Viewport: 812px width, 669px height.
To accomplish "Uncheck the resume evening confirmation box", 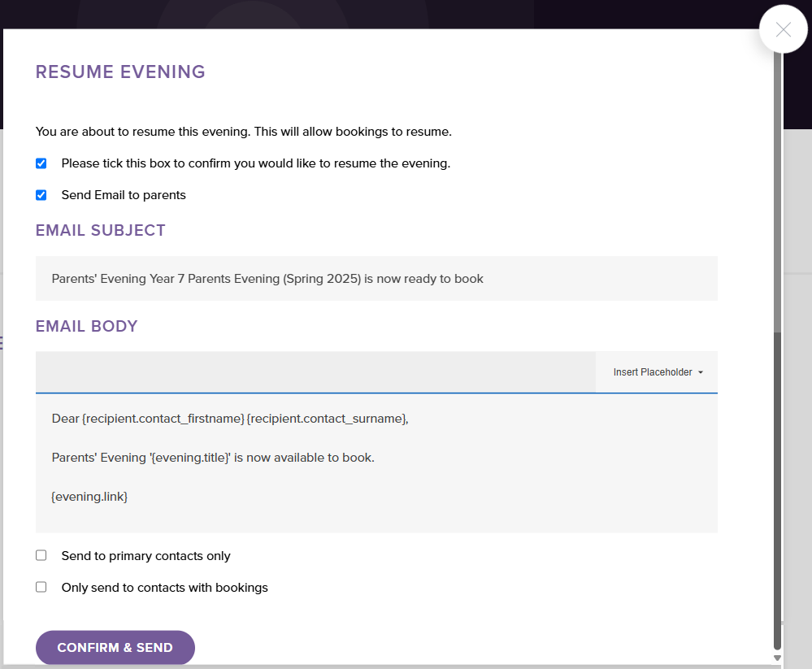I will pos(41,163).
